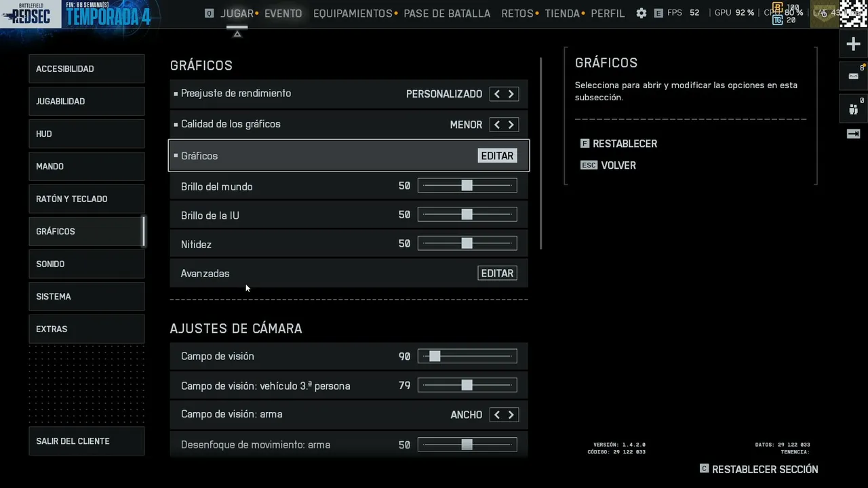868x488 pixels.
Task: Select JUGABILIDAD settings category
Action: [87, 102]
